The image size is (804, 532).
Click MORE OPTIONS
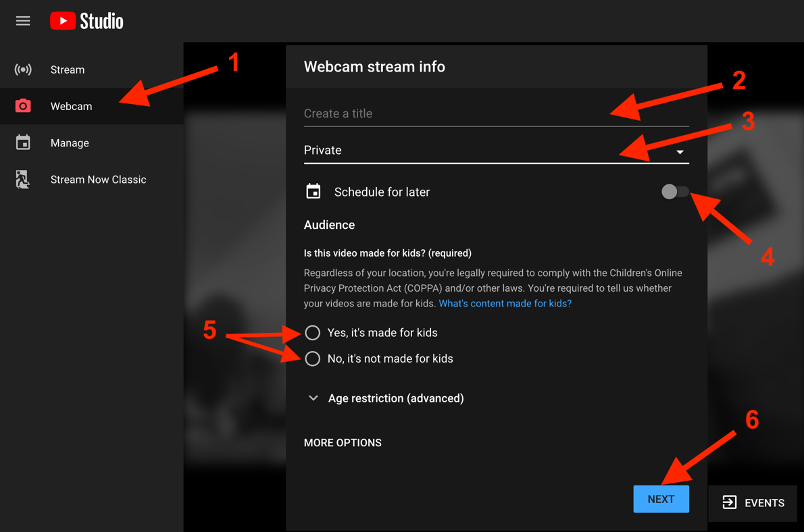343,443
